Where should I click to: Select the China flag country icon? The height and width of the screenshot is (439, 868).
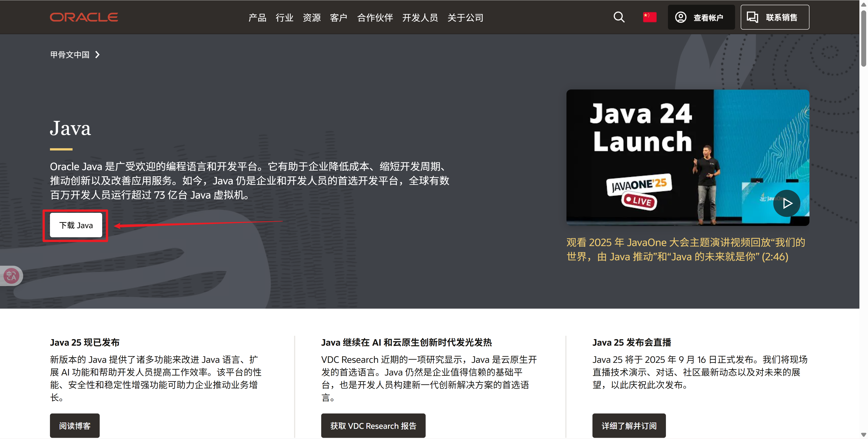tap(649, 17)
